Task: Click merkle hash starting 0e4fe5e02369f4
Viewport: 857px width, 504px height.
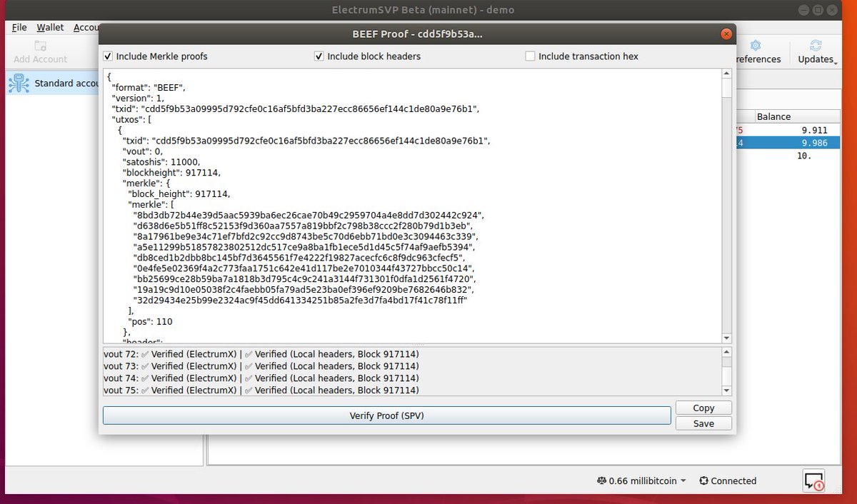Action: point(304,269)
